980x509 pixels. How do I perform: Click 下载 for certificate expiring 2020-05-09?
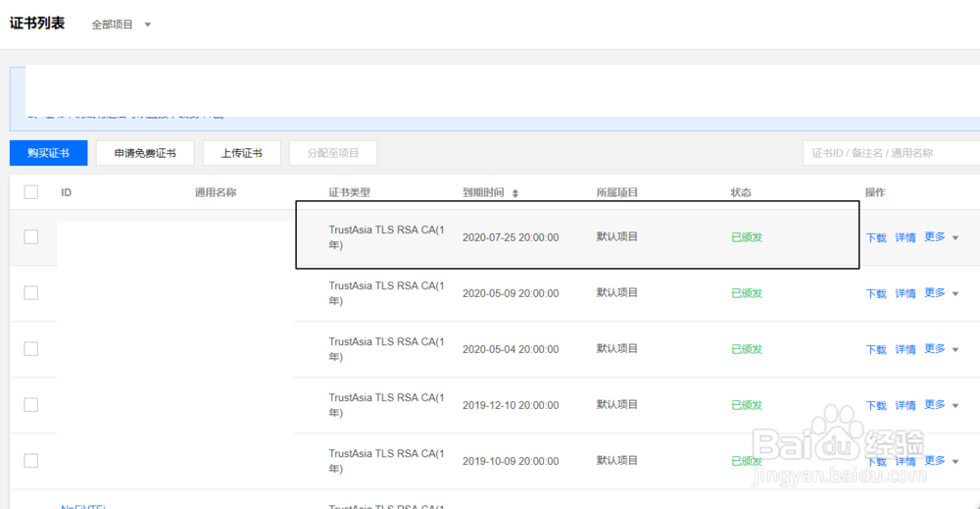[876, 293]
